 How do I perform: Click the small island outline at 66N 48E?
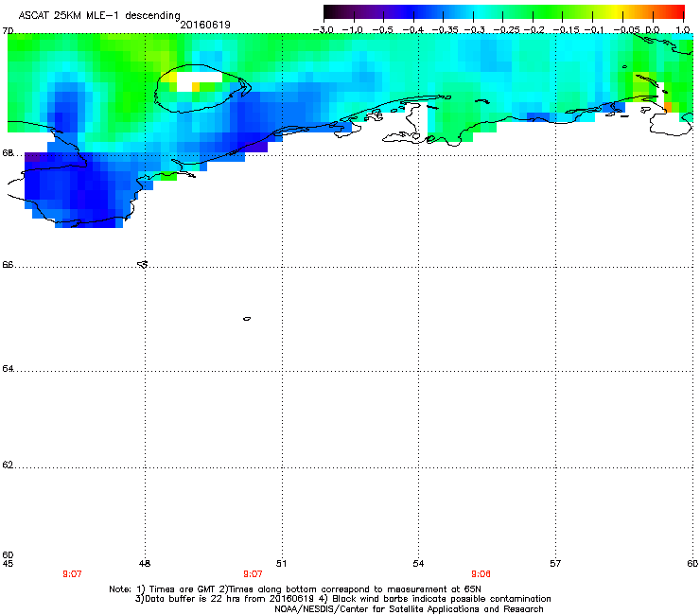point(143,264)
